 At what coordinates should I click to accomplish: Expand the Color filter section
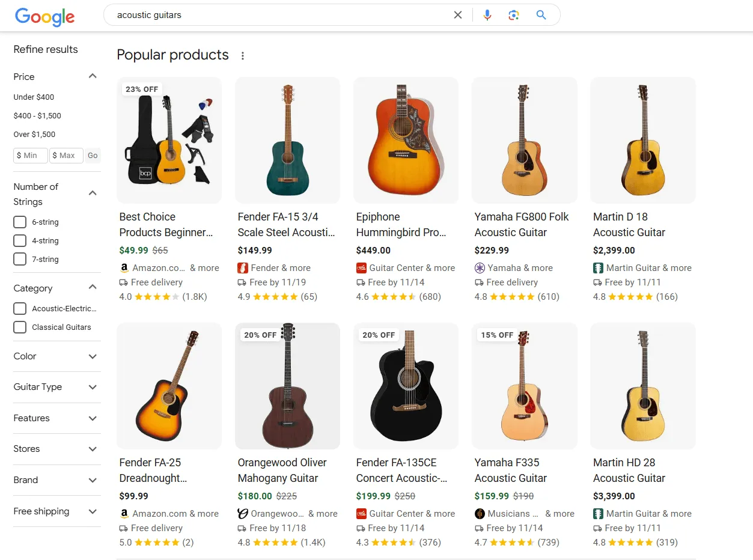(93, 356)
